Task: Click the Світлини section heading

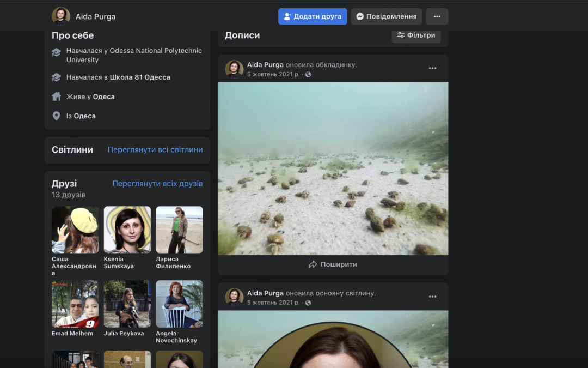Action: pyautogui.click(x=72, y=149)
